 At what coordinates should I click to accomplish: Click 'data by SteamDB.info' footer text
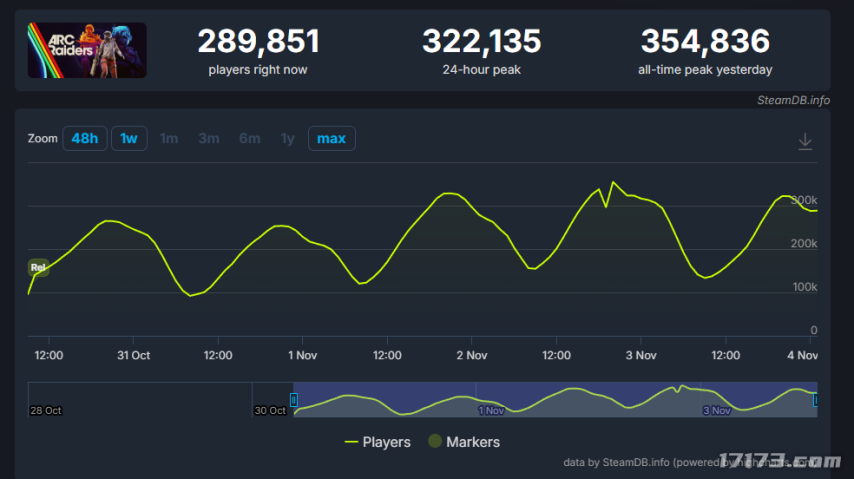[x=616, y=462]
